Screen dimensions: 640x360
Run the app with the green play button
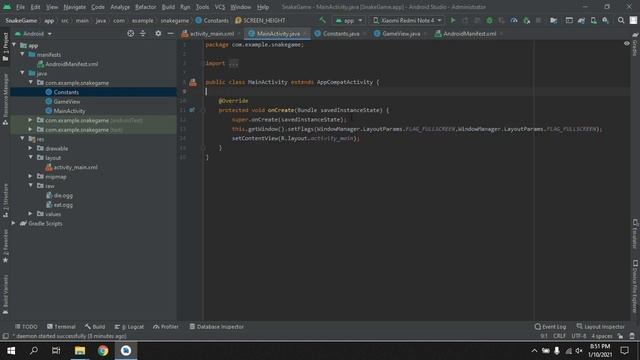pos(453,20)
